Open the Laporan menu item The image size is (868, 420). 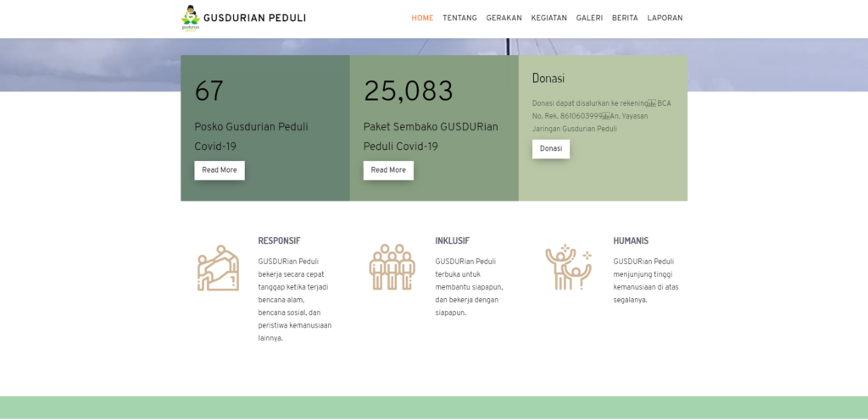[x=665, y=18]
